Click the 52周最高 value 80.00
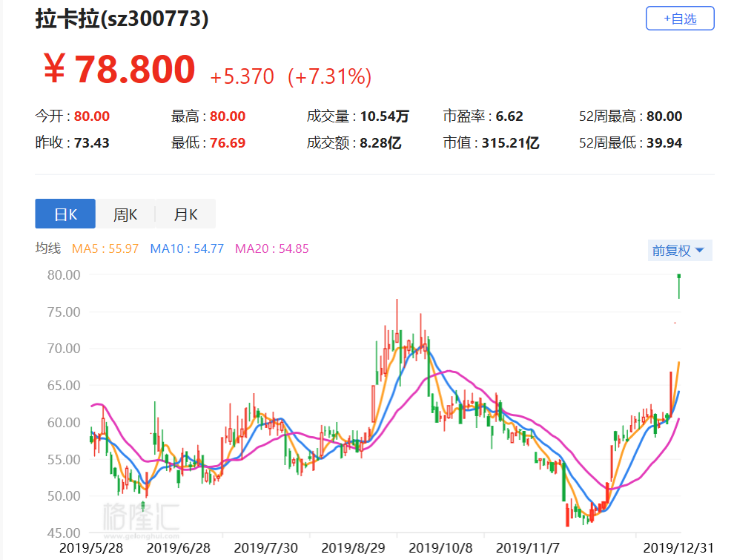734x560 pixels. [x=664, y=116]
